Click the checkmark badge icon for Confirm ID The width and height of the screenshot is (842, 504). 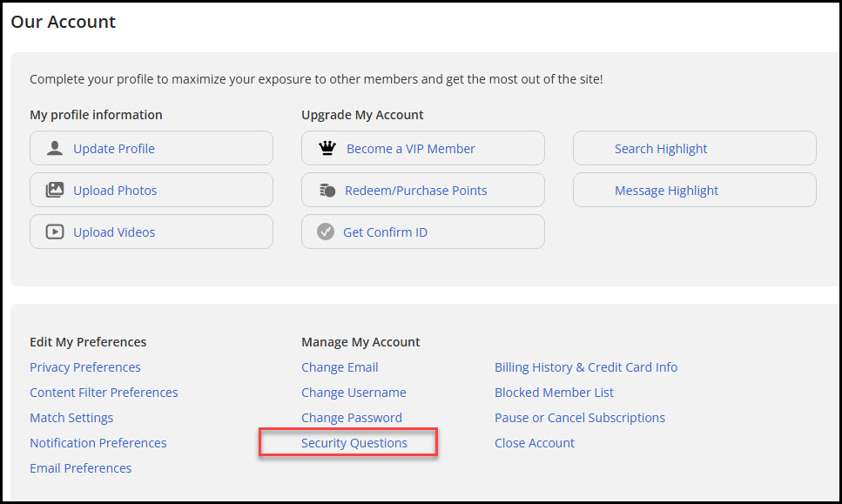pos(326,232)
